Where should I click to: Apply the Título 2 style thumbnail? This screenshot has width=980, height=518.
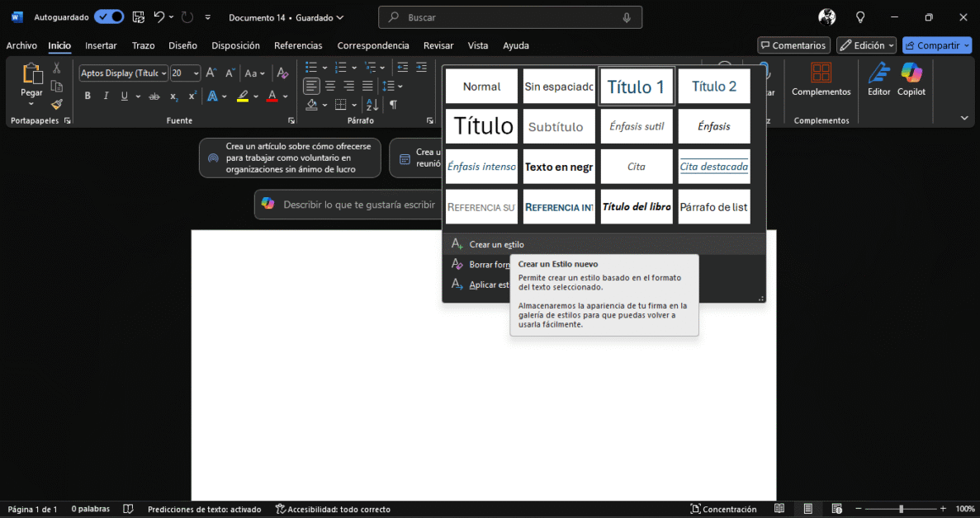click(714, 87)
